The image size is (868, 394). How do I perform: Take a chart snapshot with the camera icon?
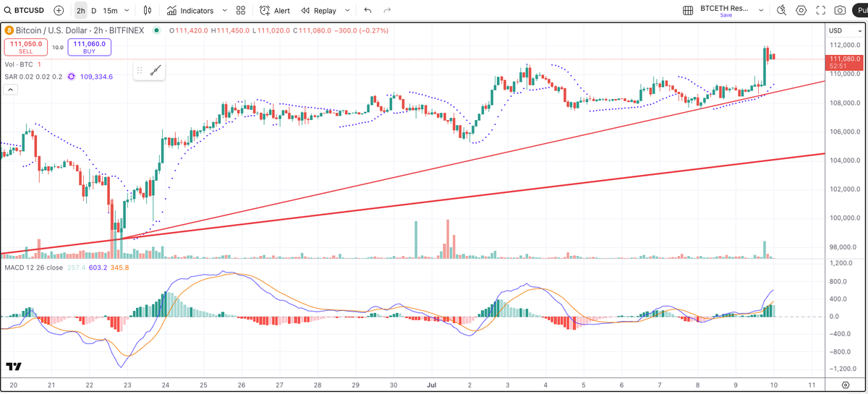[840, 10]
